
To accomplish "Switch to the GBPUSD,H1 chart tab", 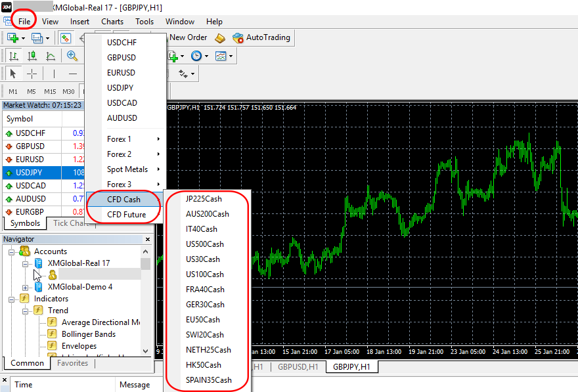I will [x=298, y=367].
